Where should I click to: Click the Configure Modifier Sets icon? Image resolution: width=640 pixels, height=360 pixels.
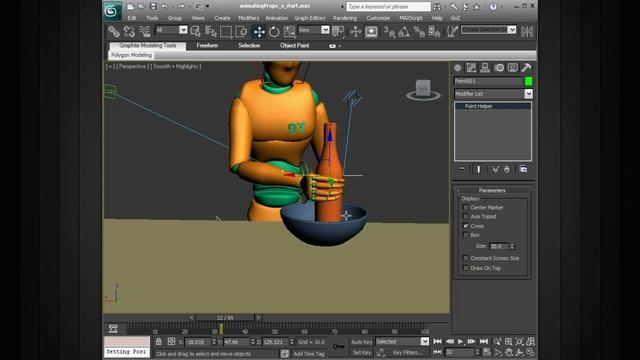(x=523, y=169)
